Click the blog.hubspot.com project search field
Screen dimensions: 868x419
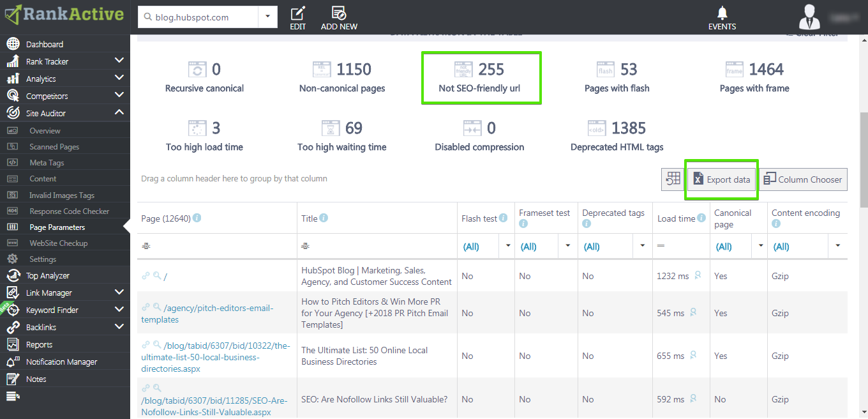(198, 17)
